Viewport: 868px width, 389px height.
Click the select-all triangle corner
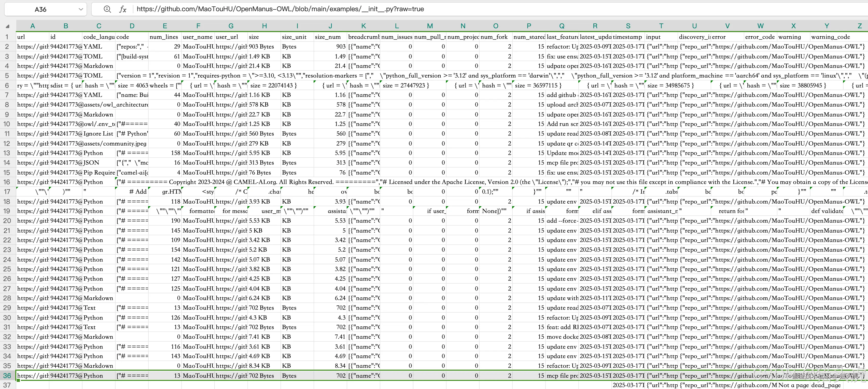coord(7,26)
